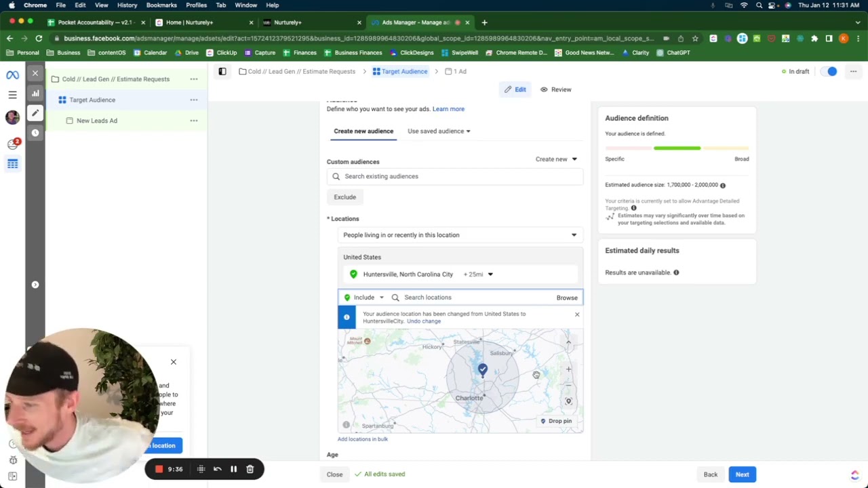868x488 pixels.
Task: Click the Huntersville map pin marker
Action: point(482,369)
